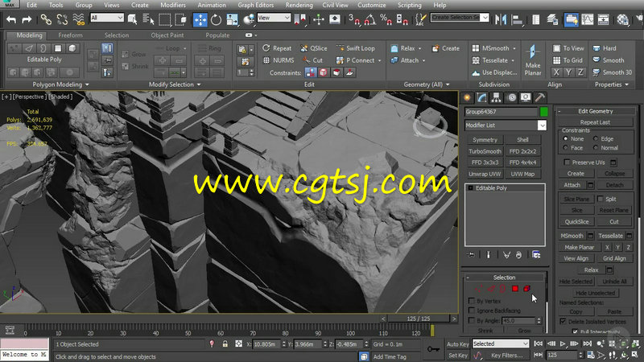Select the Face constraint radio button
This screenshot has width=644, height=362.
coord(566,148)
